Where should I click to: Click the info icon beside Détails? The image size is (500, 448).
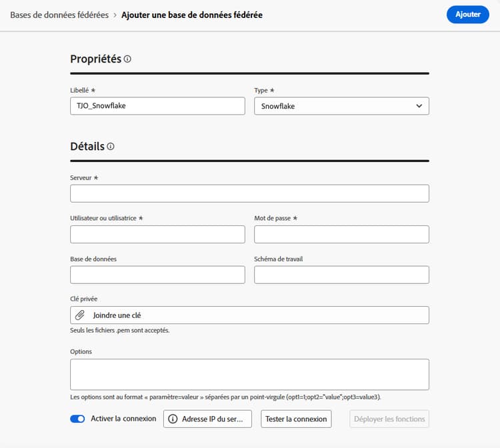tap(111, 146)
